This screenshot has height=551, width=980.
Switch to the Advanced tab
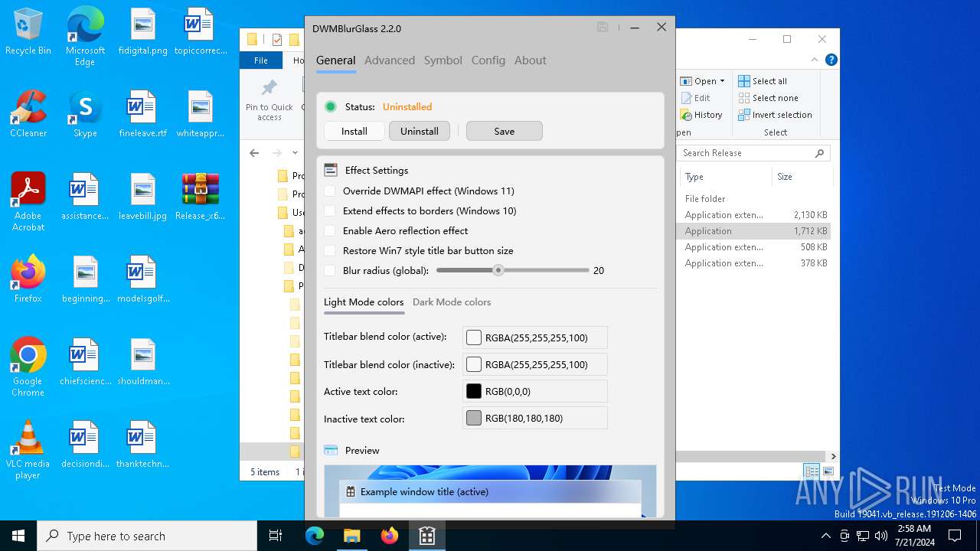(389, 60)
